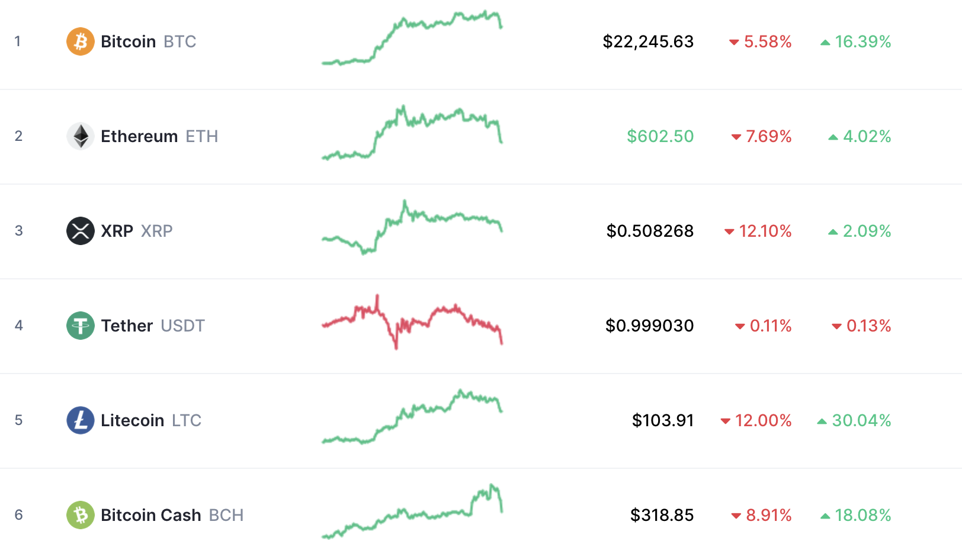Click the Ethereum green sparkline chart
The width and height of the screenshot is (962, 560).
pyautogui.click(x=412, y=133)
